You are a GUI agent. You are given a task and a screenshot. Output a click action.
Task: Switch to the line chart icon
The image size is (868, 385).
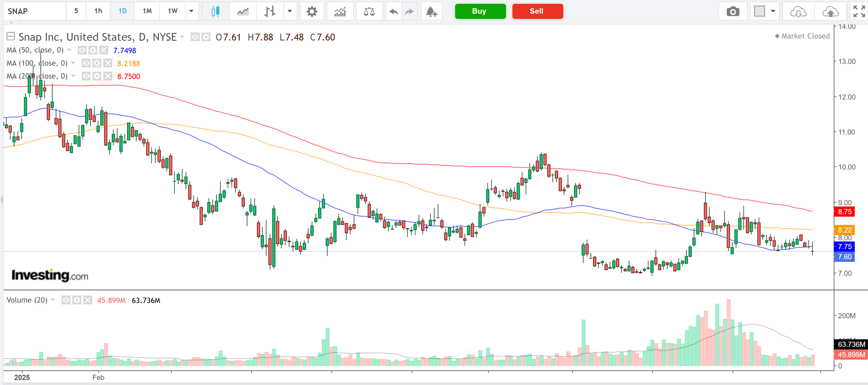243,11
